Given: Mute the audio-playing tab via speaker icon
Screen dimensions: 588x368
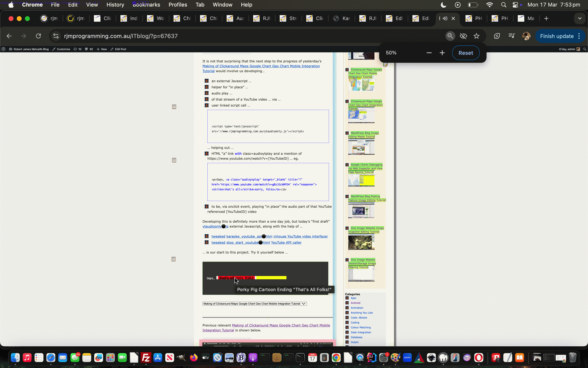Looking at the screenshot, I should pyautogui.click(x=445, y=18).
